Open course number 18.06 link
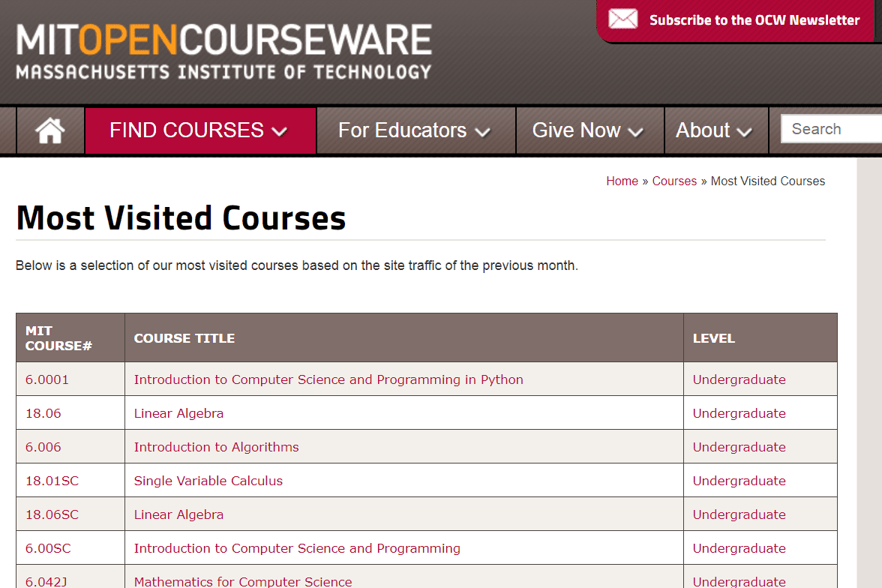The height and width of the screenshot is (588, 882). click(43, 413)
